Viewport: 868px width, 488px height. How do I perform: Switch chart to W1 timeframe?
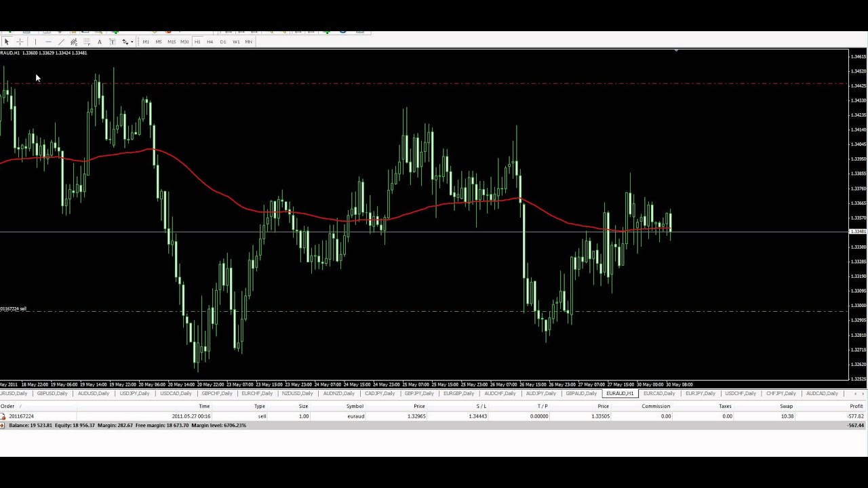coord(236,42)
